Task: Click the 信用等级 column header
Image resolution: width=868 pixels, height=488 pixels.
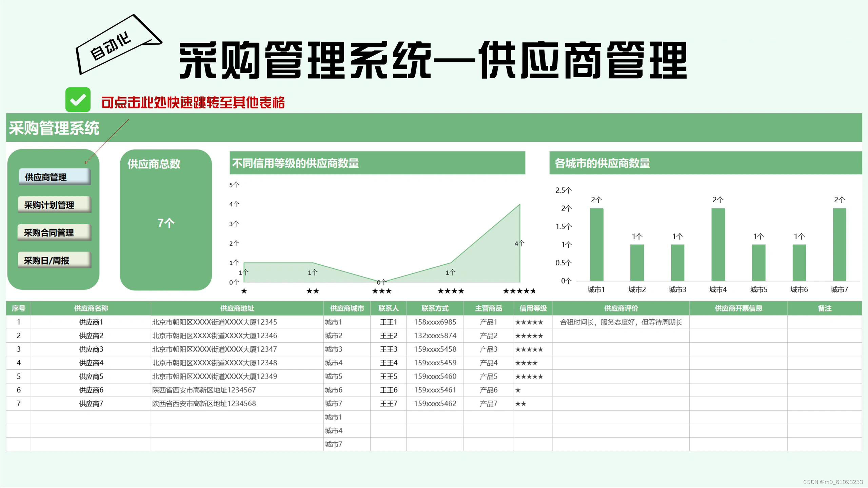Action: (x=533, y=308)
